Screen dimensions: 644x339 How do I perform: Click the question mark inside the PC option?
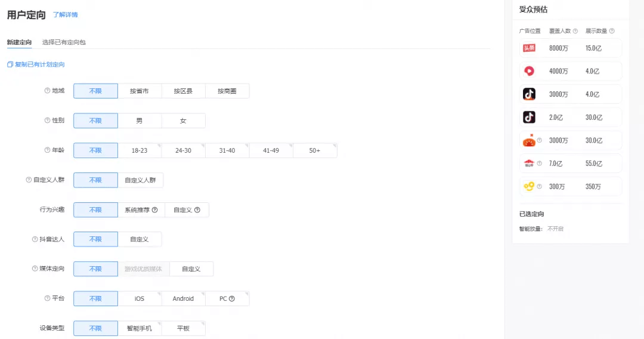click(x=231, y=299)
